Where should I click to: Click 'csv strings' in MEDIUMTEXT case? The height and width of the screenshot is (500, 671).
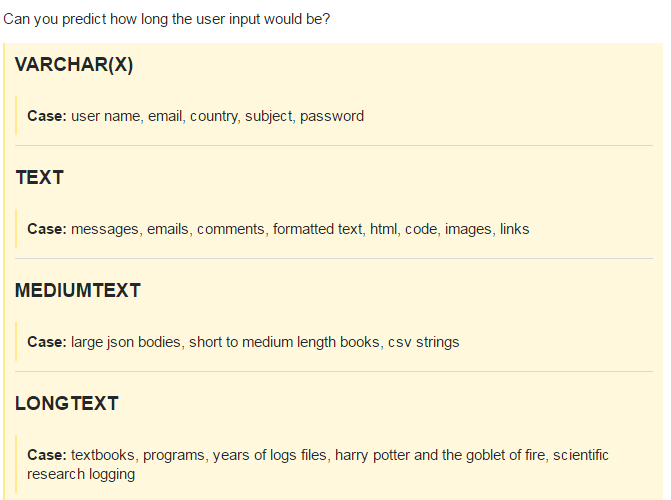[x=424, y=342]
